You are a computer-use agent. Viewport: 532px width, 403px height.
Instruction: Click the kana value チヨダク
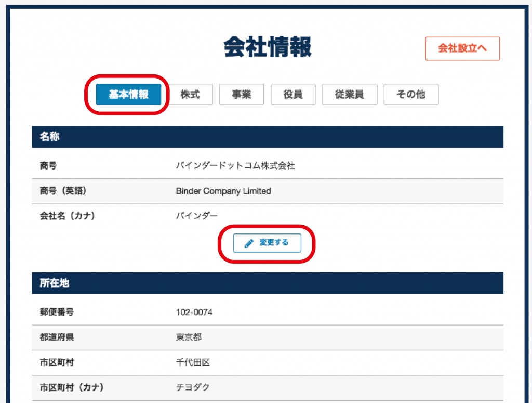coord(193,387)
